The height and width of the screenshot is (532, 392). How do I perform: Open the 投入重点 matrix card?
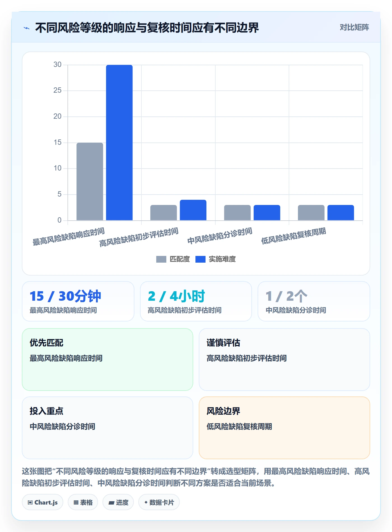click(x=108, y=428)
